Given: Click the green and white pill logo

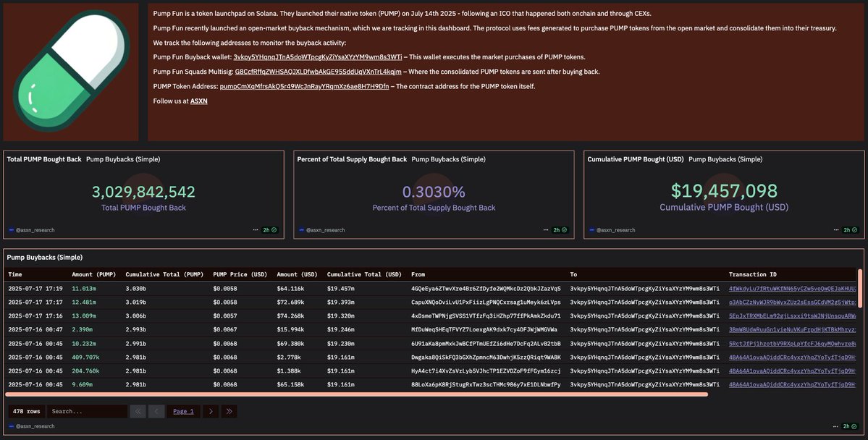Looking at the screenshot, I should (x=71, y=72).
